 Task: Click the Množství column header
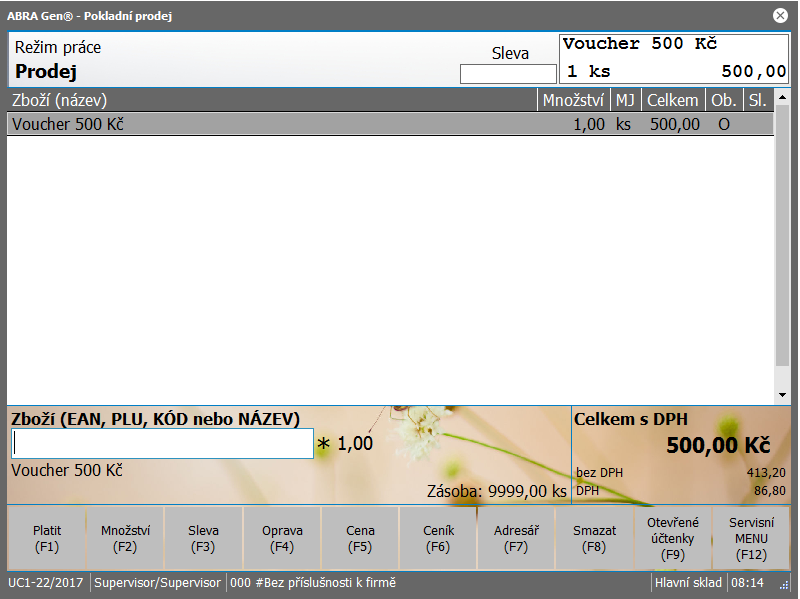pos(573,100)
